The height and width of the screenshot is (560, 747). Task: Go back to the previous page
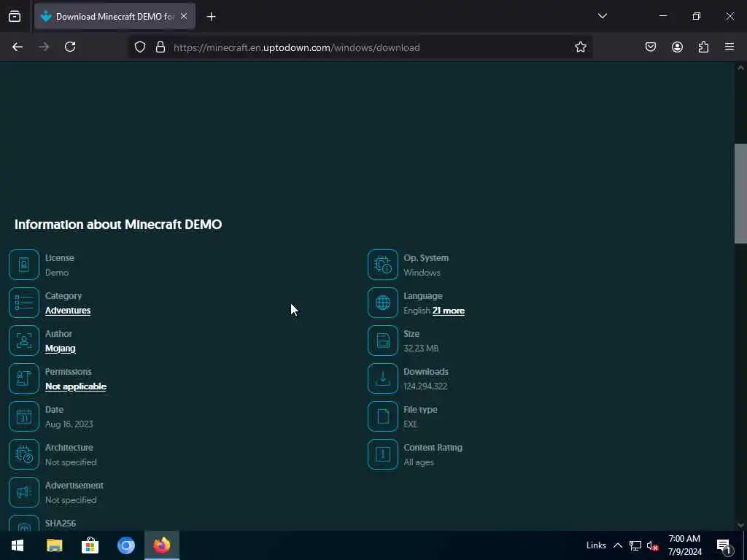18,47
